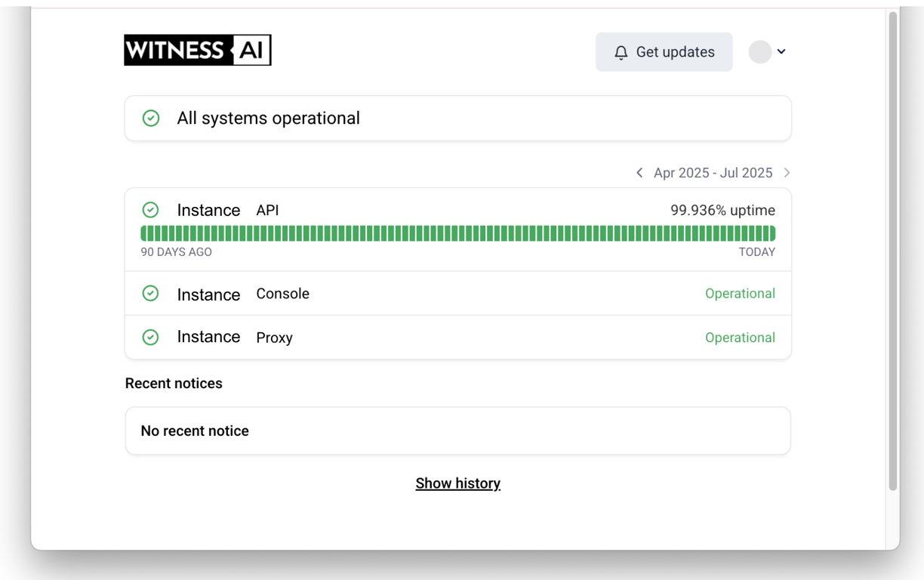This screenshot has width=924, height=580.
Task: Click the Console Operational status text
Action: coord(740,293)
